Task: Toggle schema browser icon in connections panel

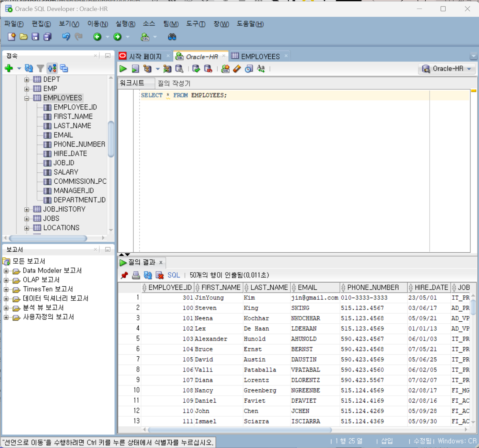Action: (52, 68)
